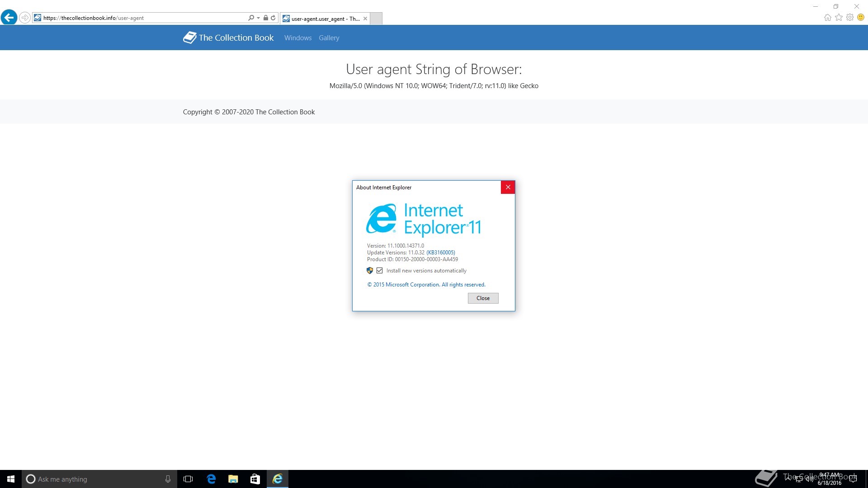The height and width of the screenshot is (488, 868).
Task: Click the security lock icon in address bar
Action: 266,18
